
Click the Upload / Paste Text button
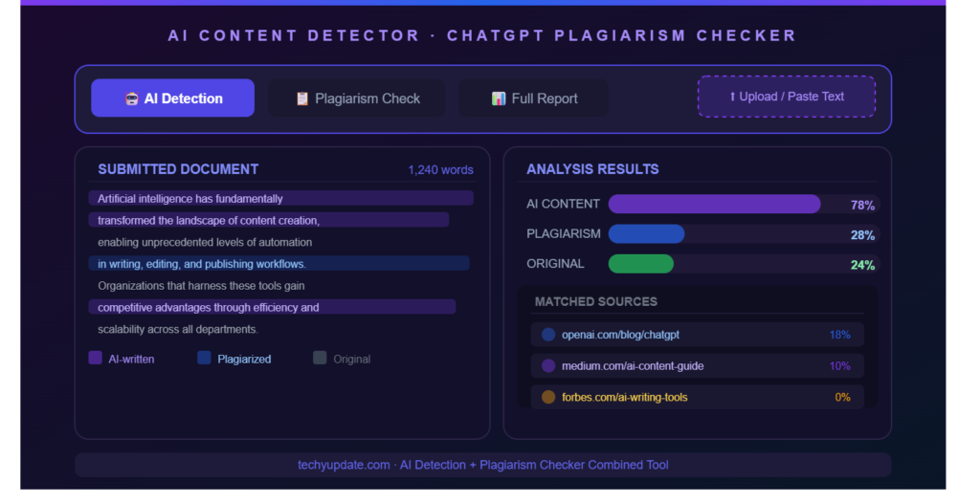(x=787, y=97)
